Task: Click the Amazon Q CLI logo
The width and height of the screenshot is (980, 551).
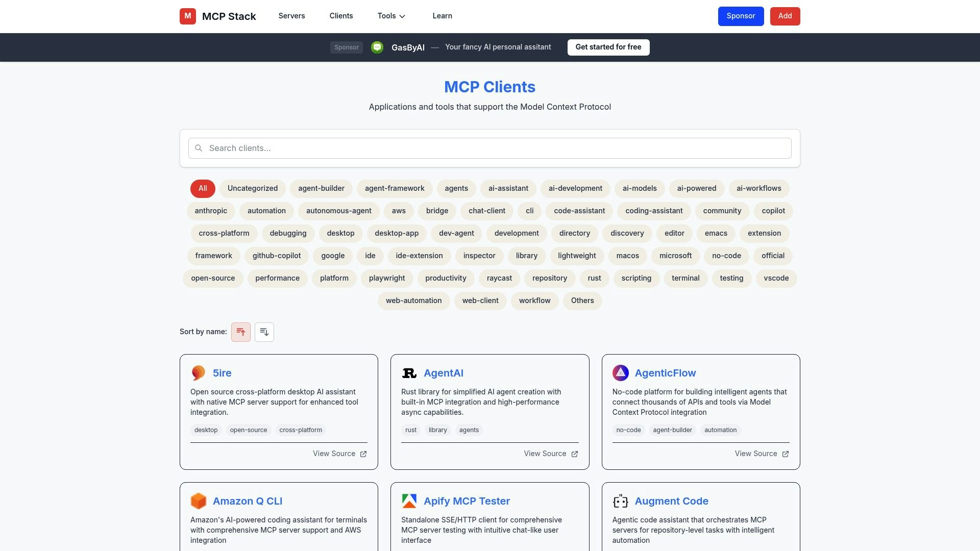Action: (x=199, y=501)
